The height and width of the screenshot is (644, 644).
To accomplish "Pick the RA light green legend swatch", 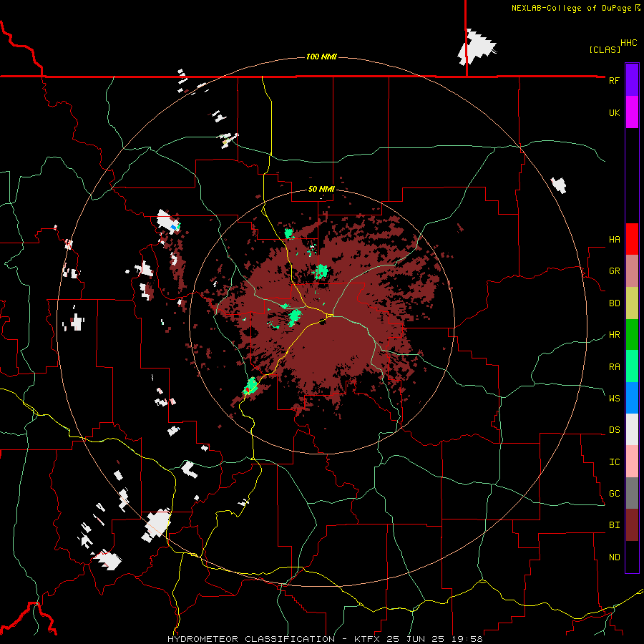I will point(632,366).
